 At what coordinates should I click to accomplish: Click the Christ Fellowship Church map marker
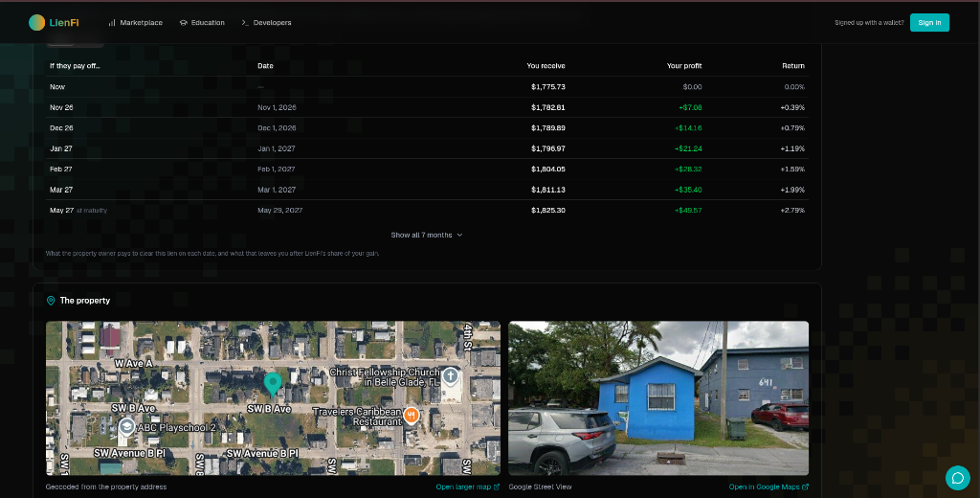click(x=450, y=376)
